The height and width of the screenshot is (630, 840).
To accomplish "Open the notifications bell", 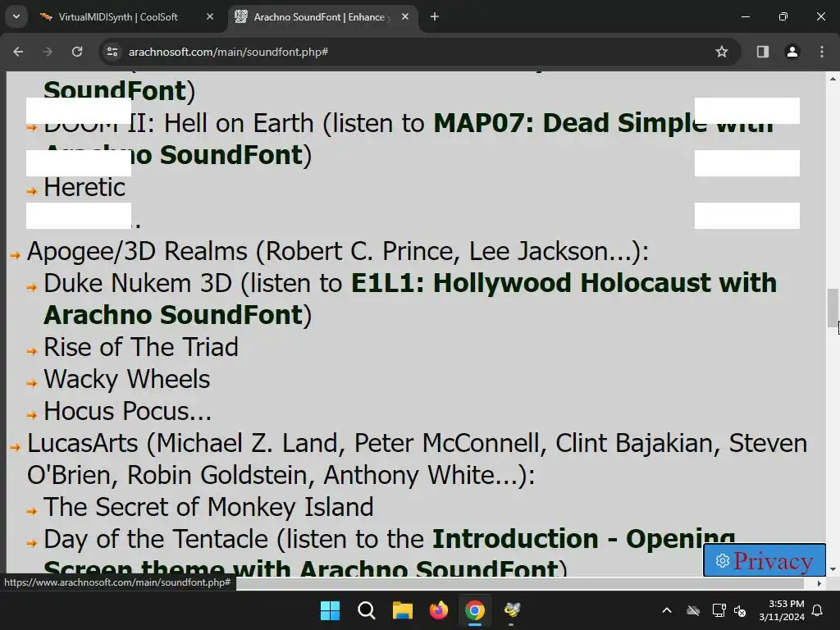I will tap(818, 610).
